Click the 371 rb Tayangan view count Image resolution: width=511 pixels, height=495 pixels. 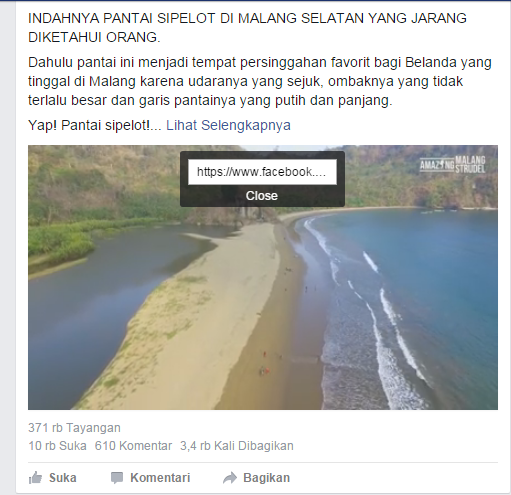pos(74,428)
